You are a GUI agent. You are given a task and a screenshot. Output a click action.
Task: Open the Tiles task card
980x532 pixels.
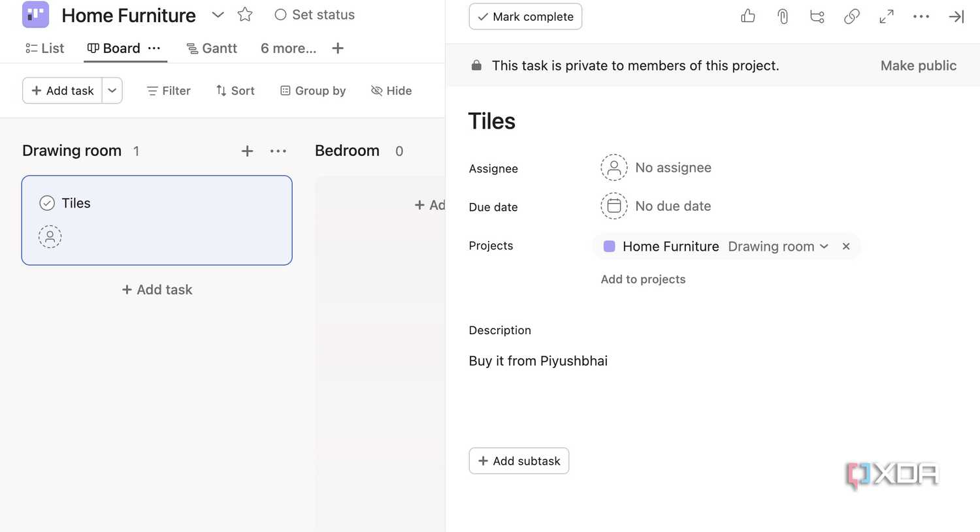pos(157,220)
